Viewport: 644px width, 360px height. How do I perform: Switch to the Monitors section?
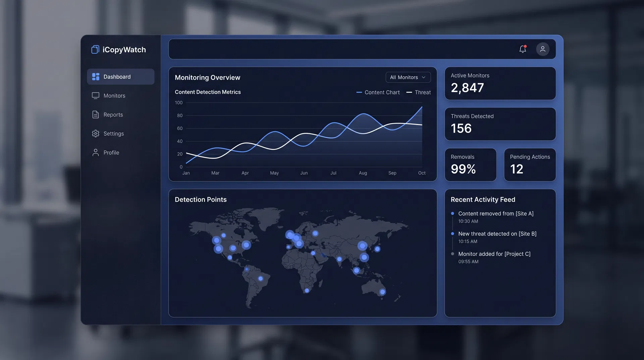114,95
